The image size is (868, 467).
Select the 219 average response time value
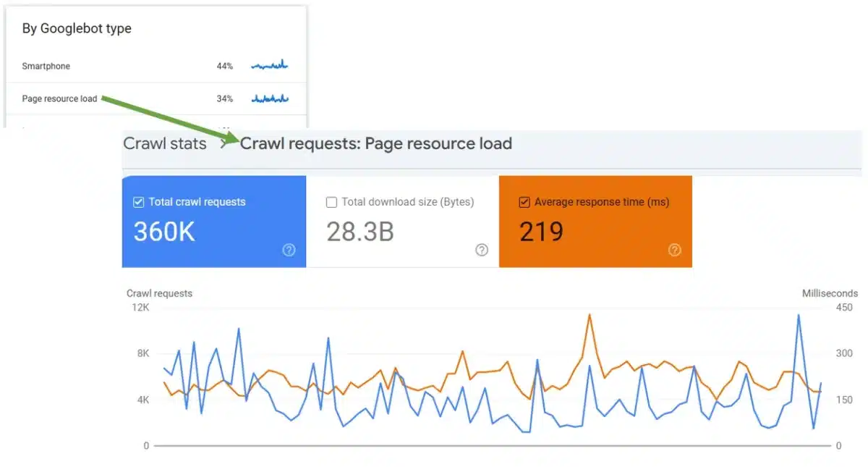tap(541, 232)
